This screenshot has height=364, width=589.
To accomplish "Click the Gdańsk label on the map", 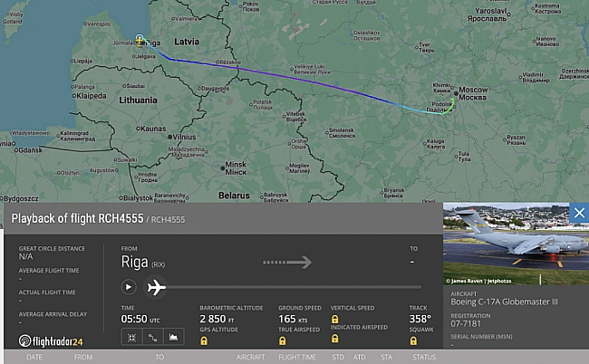I will [x=31, y=150].
